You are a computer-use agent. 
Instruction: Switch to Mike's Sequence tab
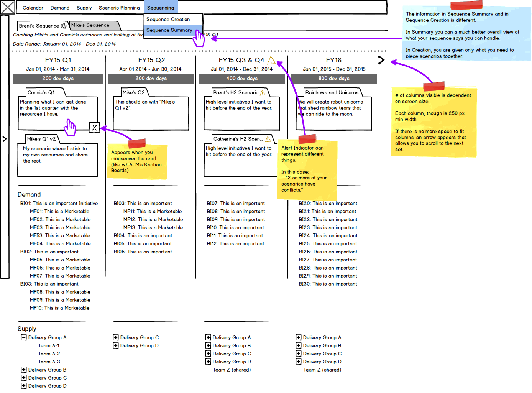[90, 25]
